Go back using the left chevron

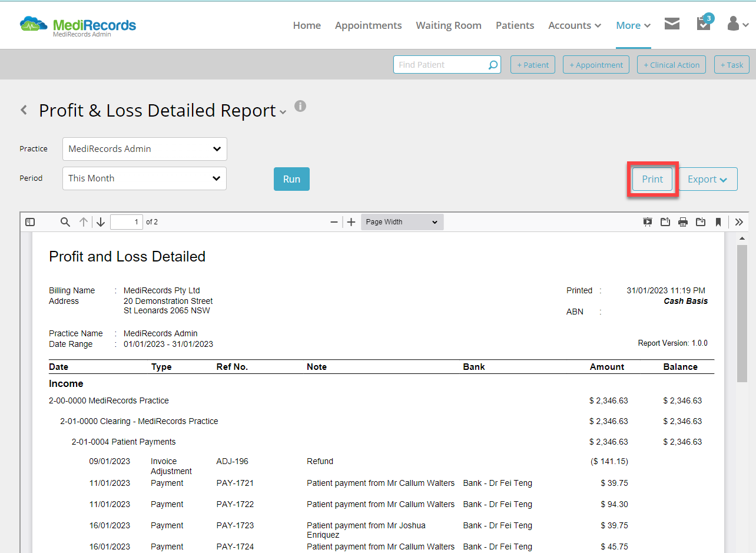(24, 110)
